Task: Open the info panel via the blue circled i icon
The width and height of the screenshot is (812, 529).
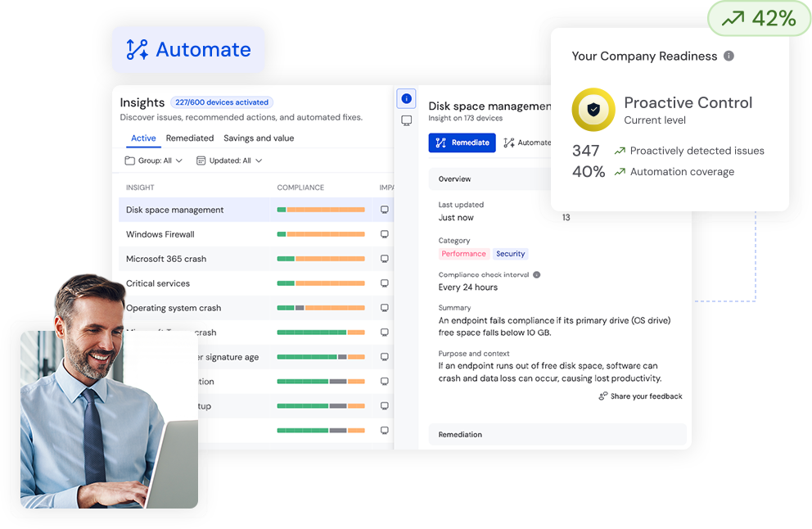Action: (406, 98)
